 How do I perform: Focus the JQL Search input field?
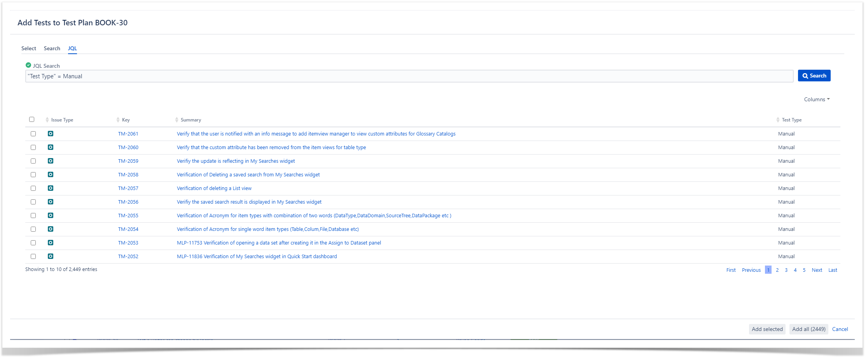(x=409, y=76)
